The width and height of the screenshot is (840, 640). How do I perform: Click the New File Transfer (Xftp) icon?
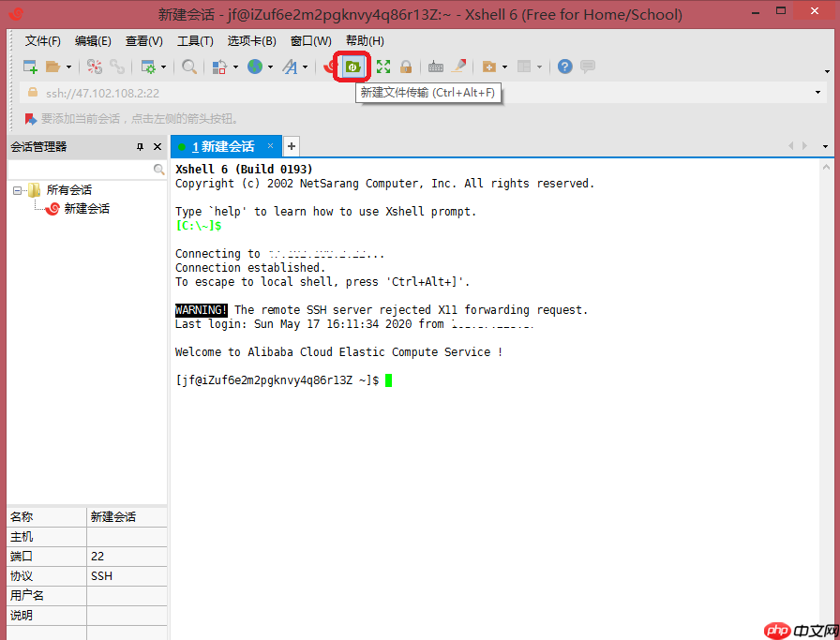coord(352,67)
